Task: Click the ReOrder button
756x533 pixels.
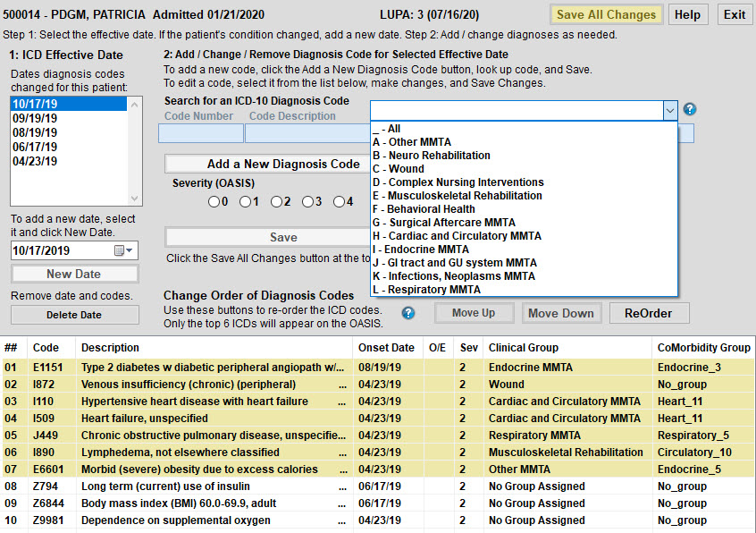Action: pos(649,313)
